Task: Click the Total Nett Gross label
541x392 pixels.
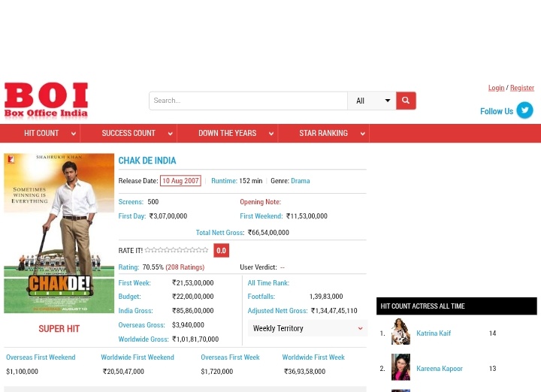Action: (220, 233)
